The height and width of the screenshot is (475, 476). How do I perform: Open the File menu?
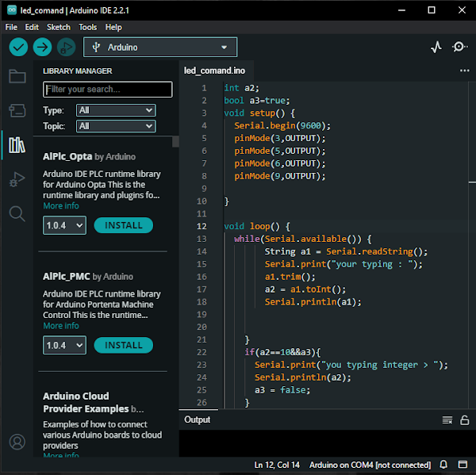11,27
